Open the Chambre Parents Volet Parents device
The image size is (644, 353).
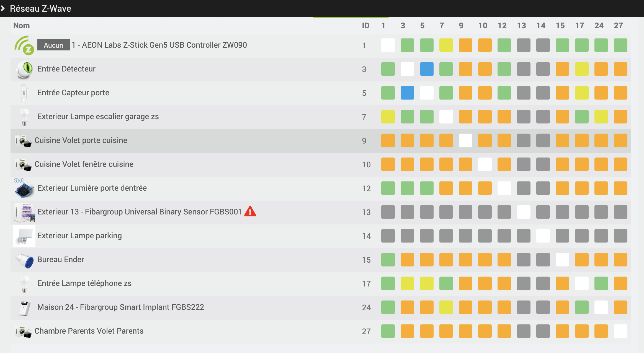click(x=89, y=331)
